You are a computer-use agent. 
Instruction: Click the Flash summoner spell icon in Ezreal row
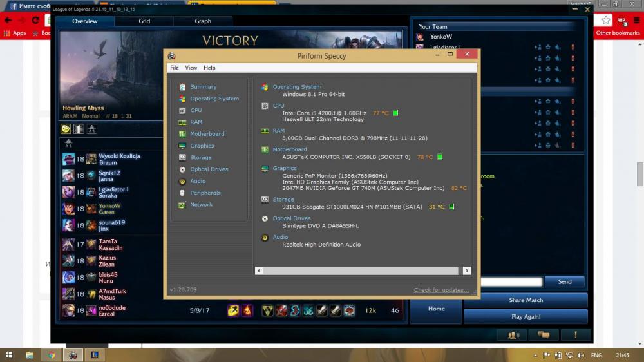[233, 310]
